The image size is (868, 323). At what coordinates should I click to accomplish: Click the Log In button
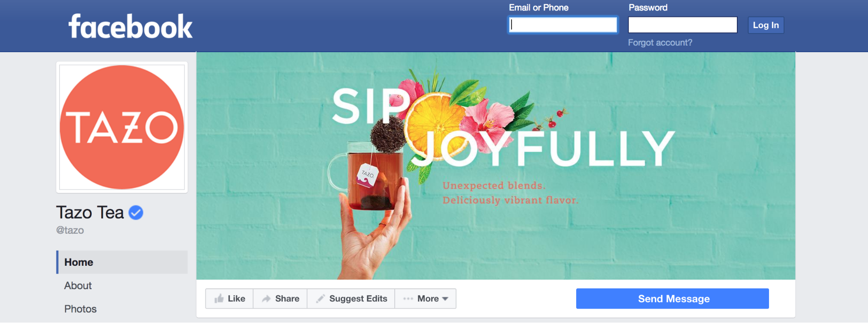pos(766,25)
